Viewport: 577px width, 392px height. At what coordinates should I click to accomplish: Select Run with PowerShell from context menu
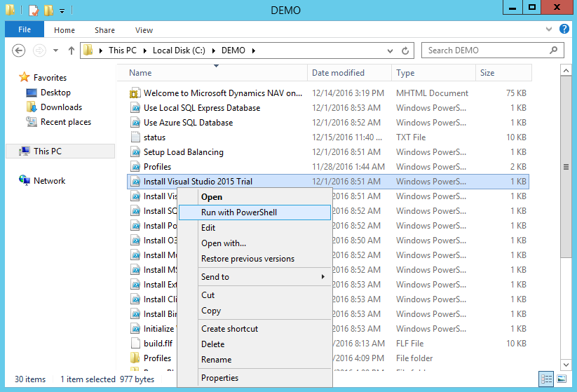tap(239, 212)
